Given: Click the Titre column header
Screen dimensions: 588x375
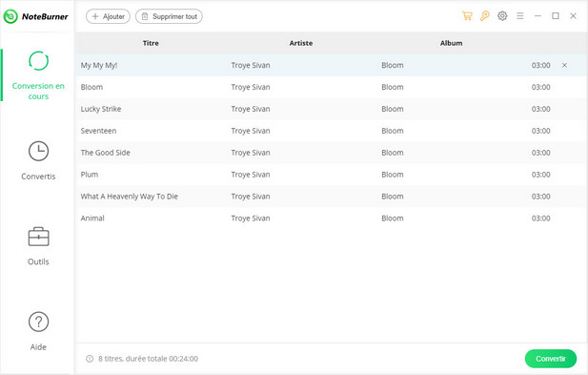Looking at the screenshot, I should coord(151,43).
